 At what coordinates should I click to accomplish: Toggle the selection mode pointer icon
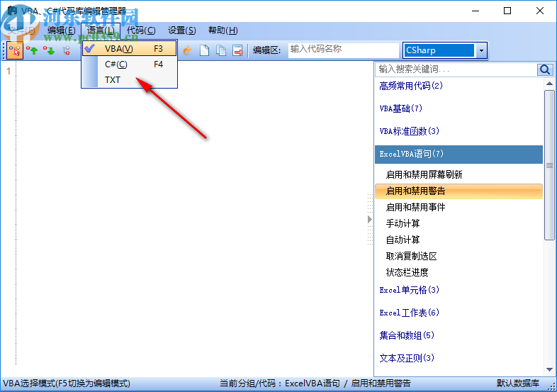point(15,50)
